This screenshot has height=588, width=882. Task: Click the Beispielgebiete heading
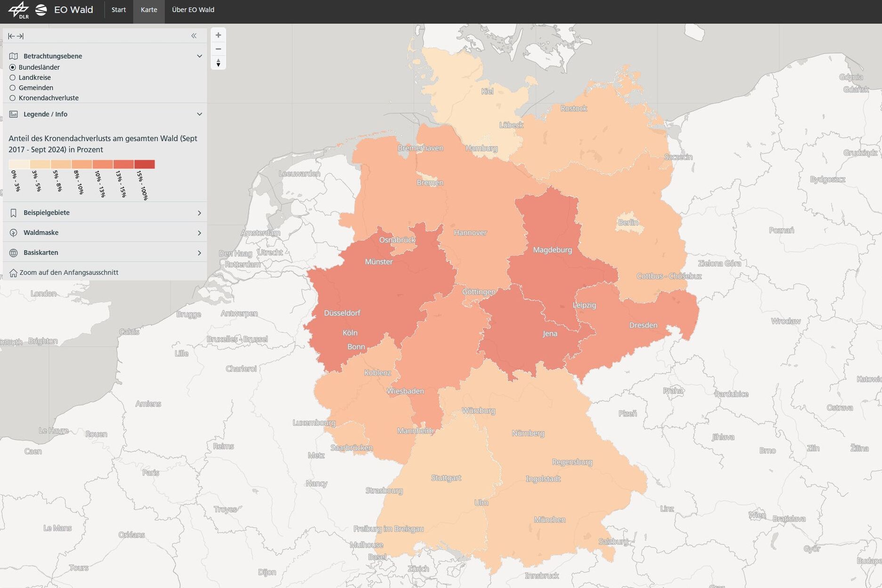click(x=47, y=212)
